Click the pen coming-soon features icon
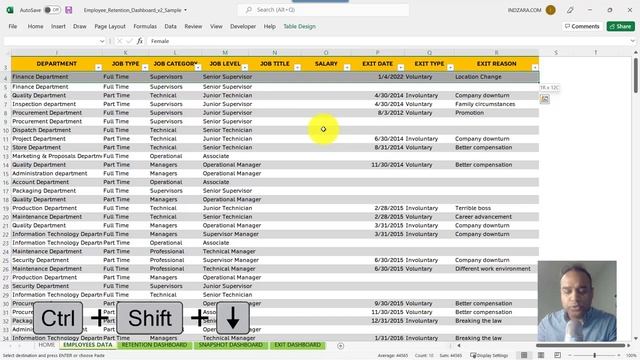The width and height of the screenshot is (640, 360). 570,10
